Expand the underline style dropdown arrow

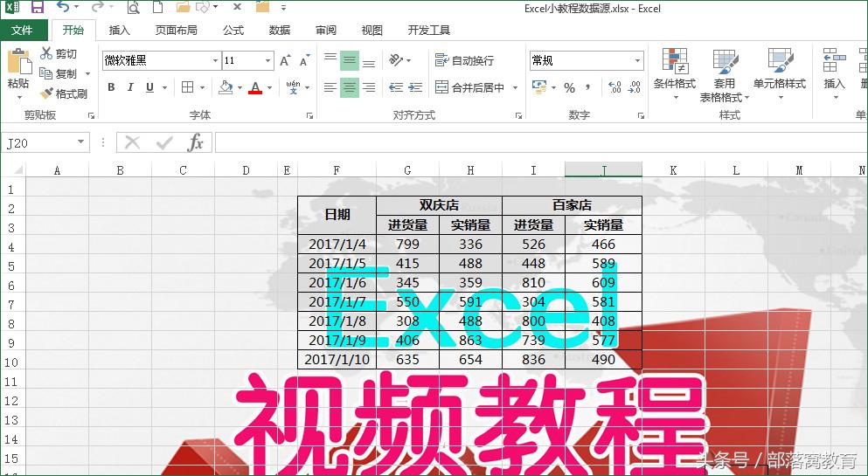tap(164, 87)
